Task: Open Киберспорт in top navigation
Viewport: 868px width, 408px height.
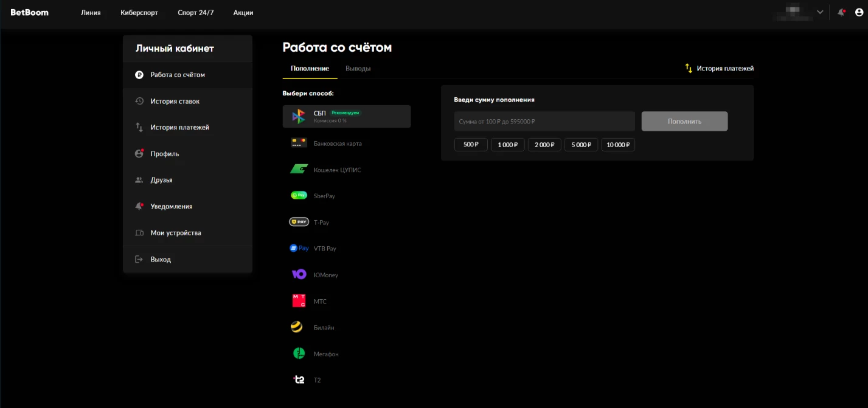Action: (139, 13)
